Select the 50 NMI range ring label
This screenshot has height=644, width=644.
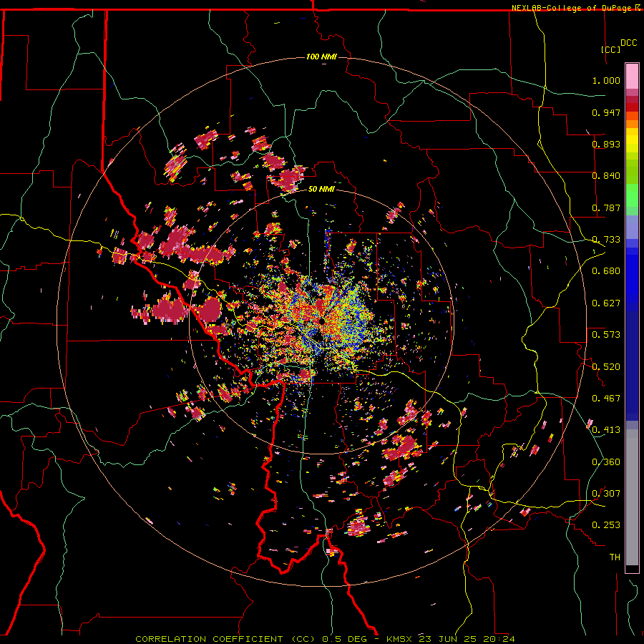(x=321, y=189)
